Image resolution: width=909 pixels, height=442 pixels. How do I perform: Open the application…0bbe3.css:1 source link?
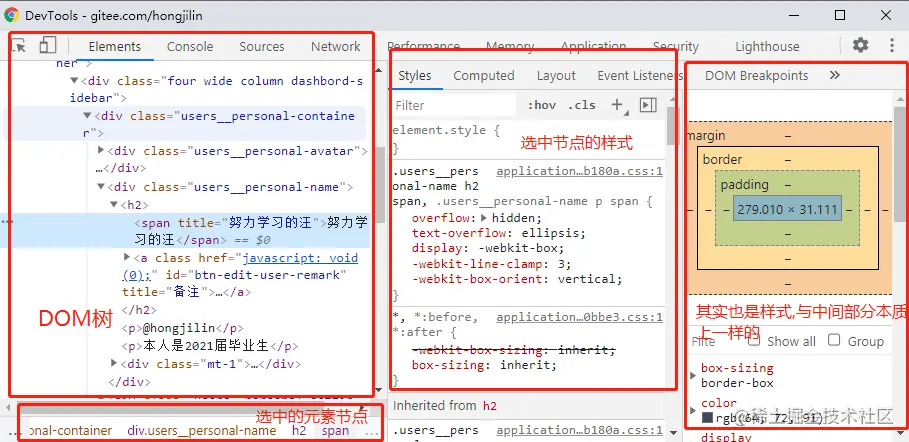click(x=579, y=317)
